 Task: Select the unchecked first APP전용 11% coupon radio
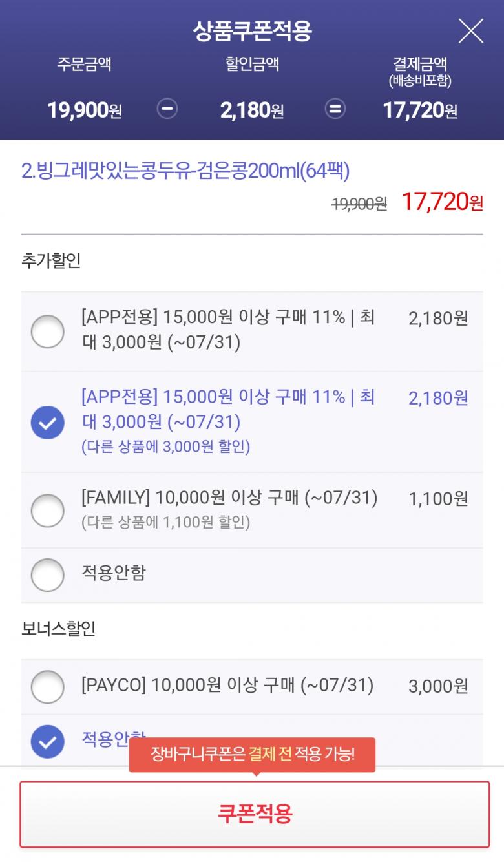[48, 331]
